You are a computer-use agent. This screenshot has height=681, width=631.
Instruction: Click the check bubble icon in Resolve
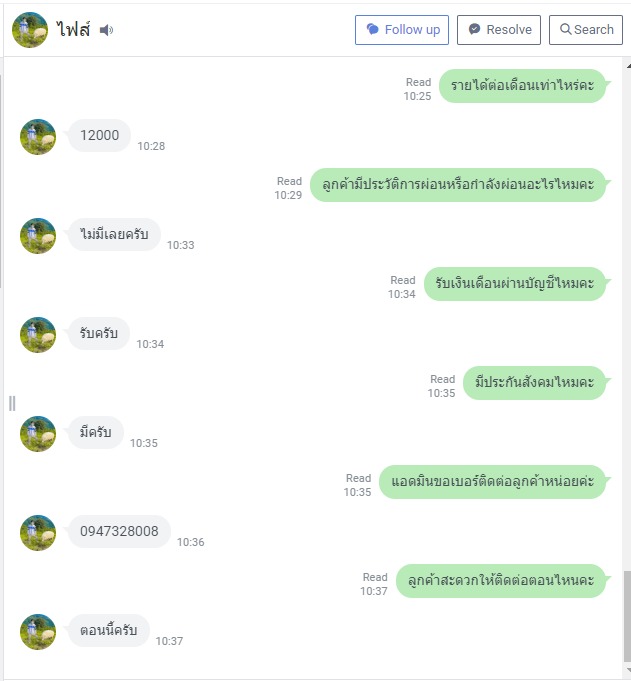pos(474,30)
